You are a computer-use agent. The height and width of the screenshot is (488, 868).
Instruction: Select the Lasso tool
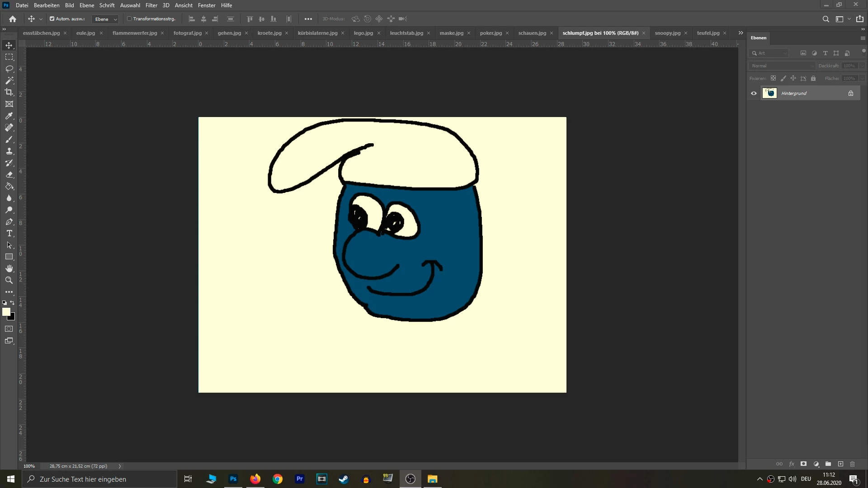pyautogui.click(x=9, y=69)
